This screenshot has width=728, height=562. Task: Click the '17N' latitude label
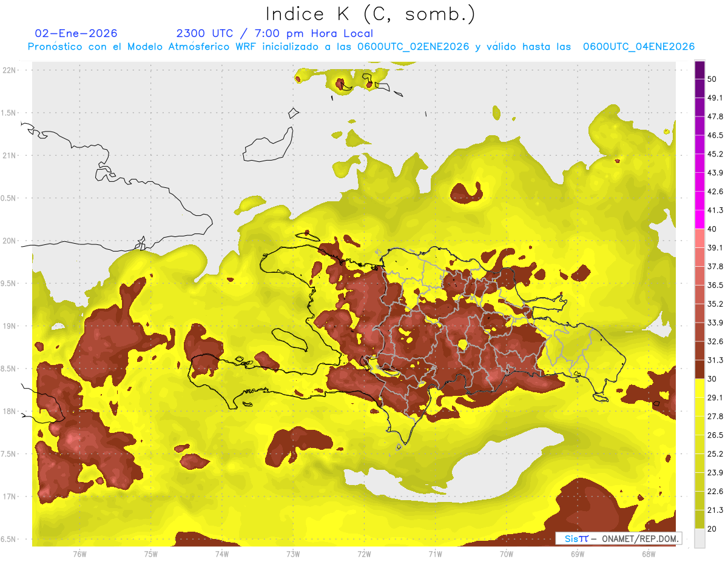[x=10, y=497]
